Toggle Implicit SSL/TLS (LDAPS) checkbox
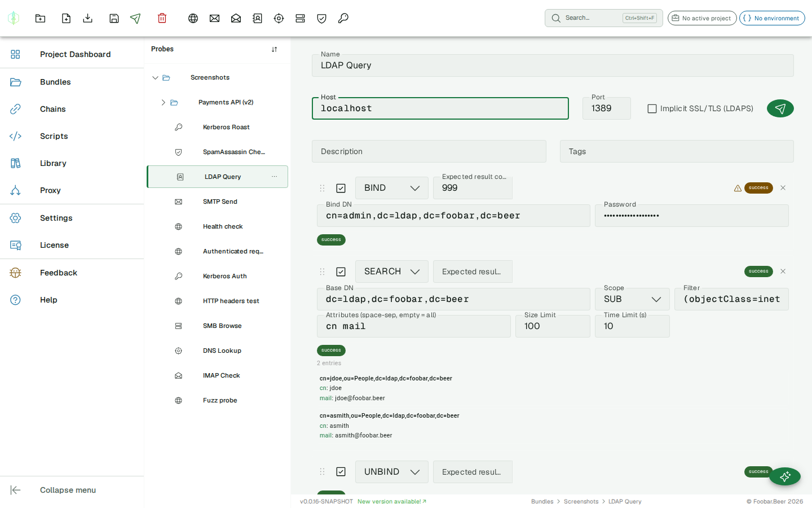Viewport: 812px width, 508px height. click(x=652, y=108)
